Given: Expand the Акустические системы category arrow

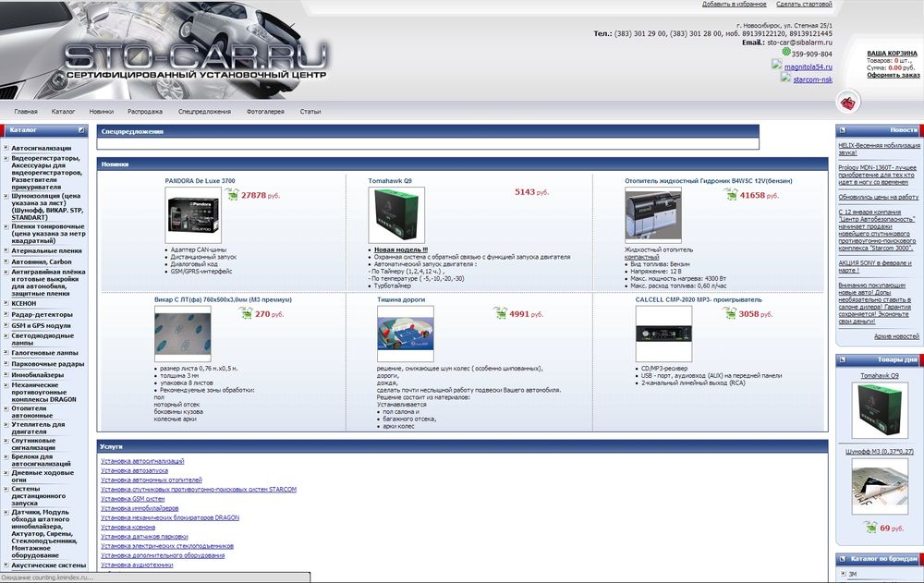Looking at the screenshot, I should (x=6, y=565).
